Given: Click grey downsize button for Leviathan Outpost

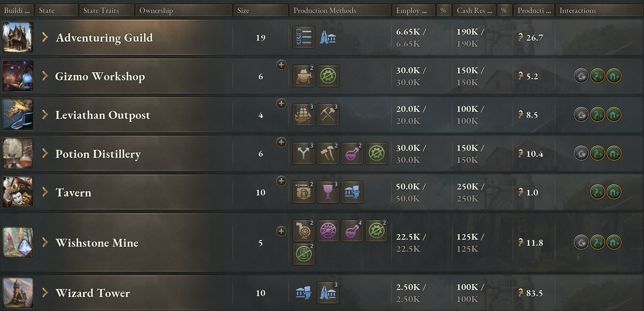Looking at the screenshot, I should point(581,115).
